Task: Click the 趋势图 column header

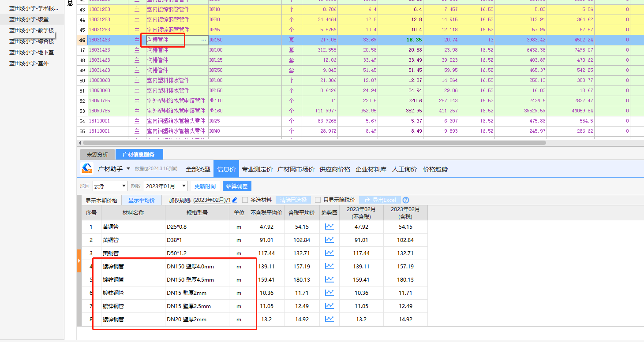Action: click(329, 212)
